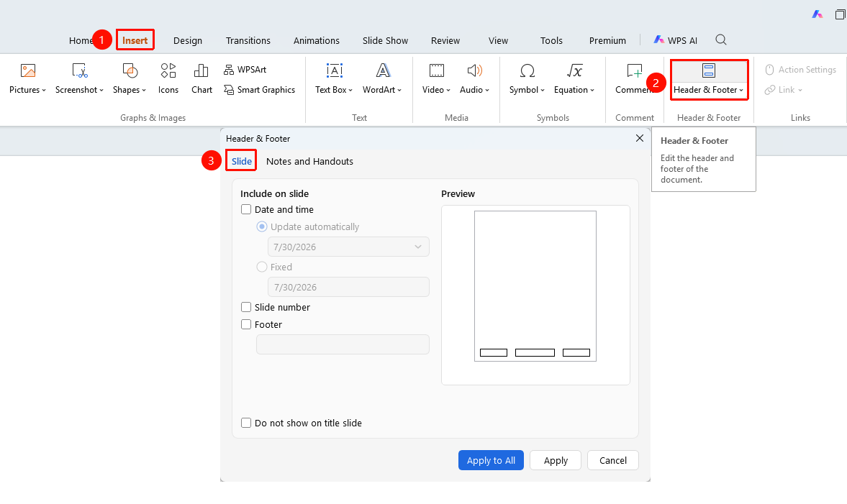Open the search magnifier icon
Image resolution: width=847 pixels, height=504 pixels.
tap(720, 40)
